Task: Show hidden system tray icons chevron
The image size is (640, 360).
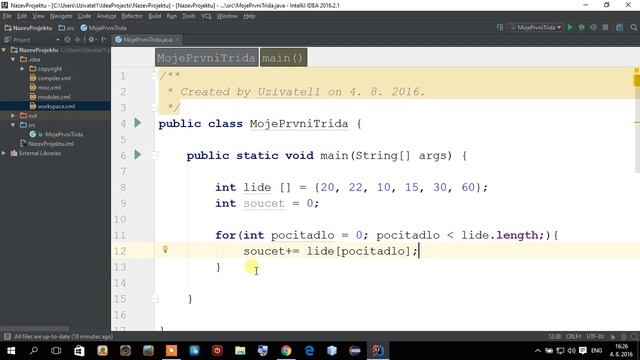Action: (538, 351)
